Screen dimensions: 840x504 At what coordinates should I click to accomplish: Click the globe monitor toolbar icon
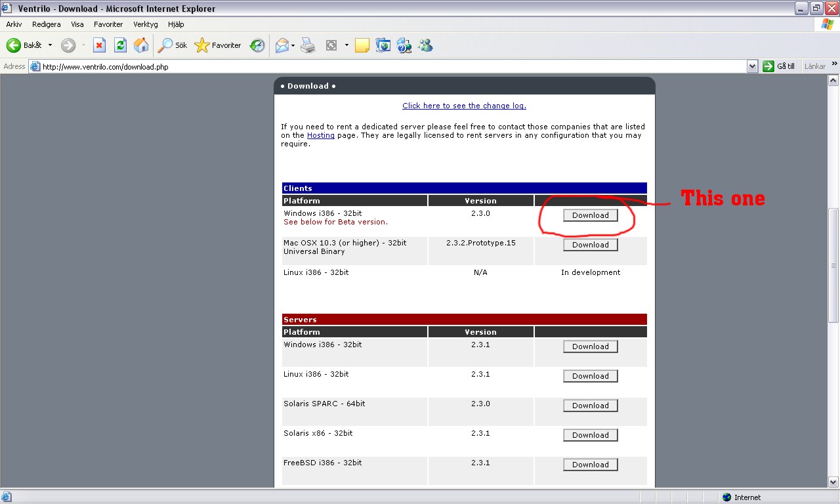point(383,45)
